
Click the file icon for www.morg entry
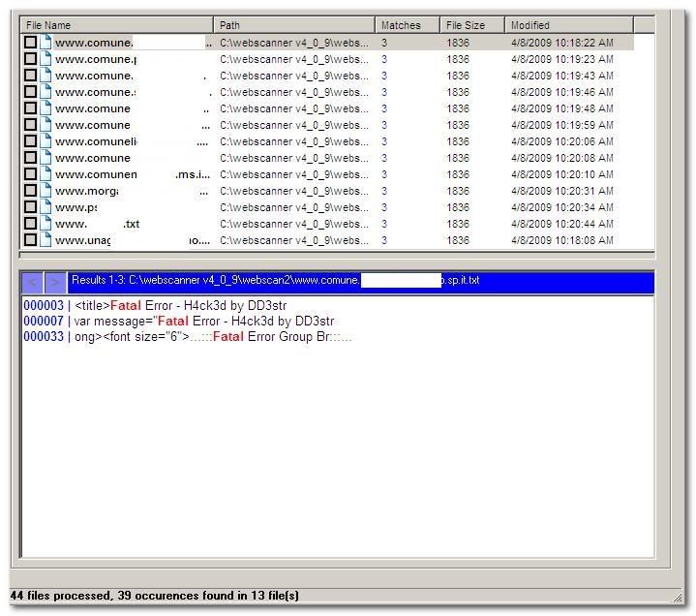tap(45, 191)
